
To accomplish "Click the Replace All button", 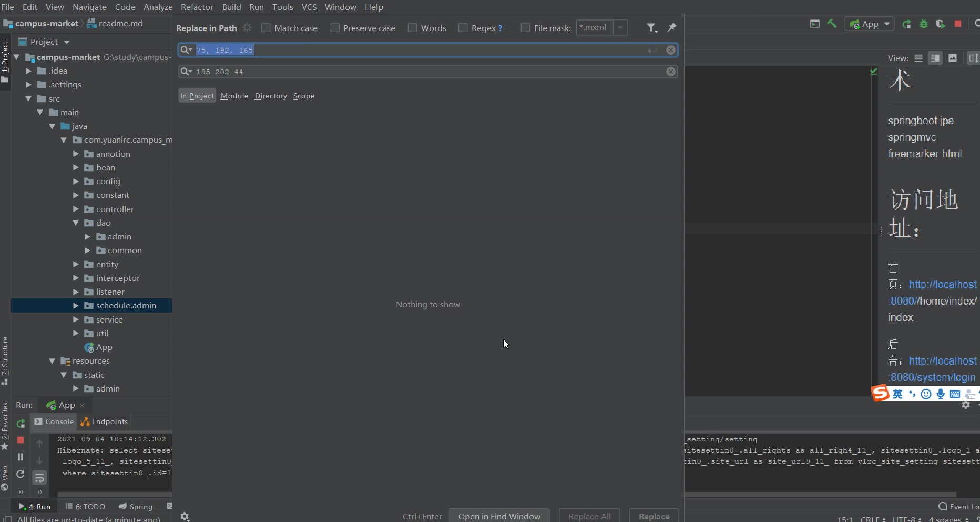I will click(589, 516).
